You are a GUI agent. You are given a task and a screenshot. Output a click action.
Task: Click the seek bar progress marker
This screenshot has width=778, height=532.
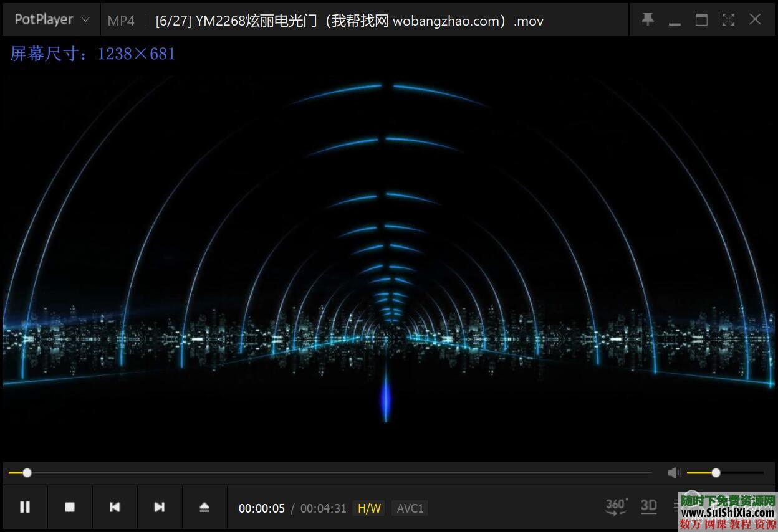pos(27,473)
